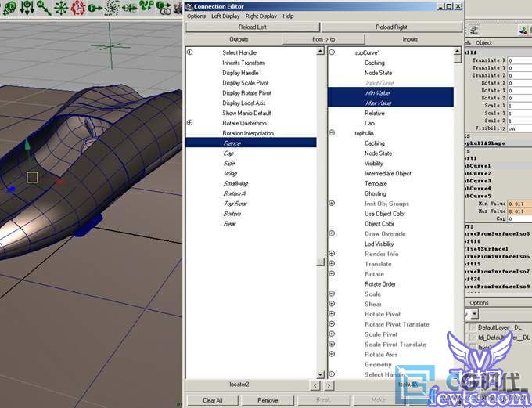Create a Vortex field with dotted spiral icon
This screenshot has height=408, width=532.
coord(113,8)
